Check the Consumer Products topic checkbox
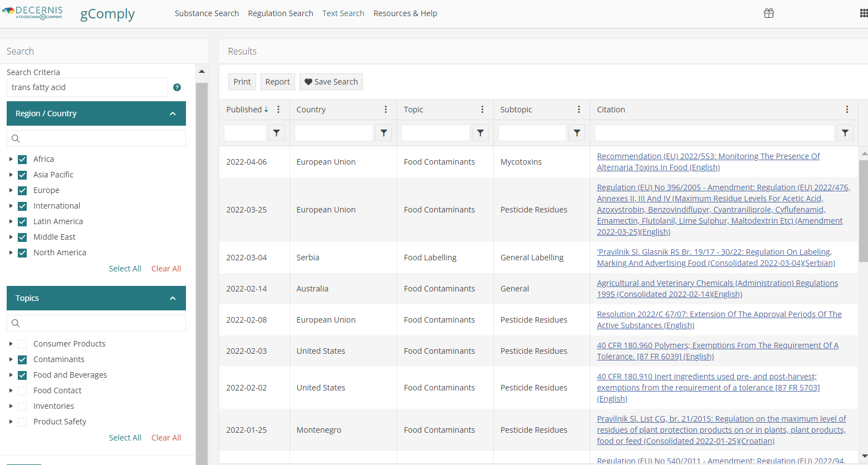 coord(22,344)
